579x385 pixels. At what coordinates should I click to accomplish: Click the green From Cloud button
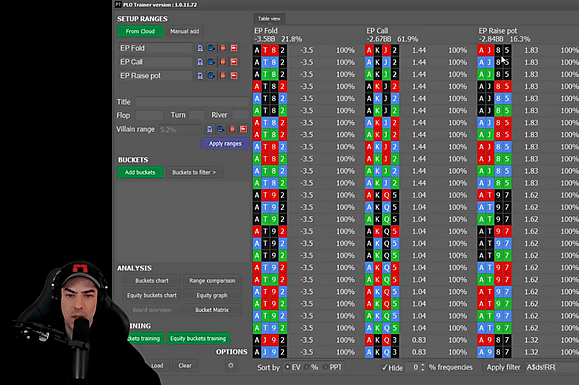[140, 31]
